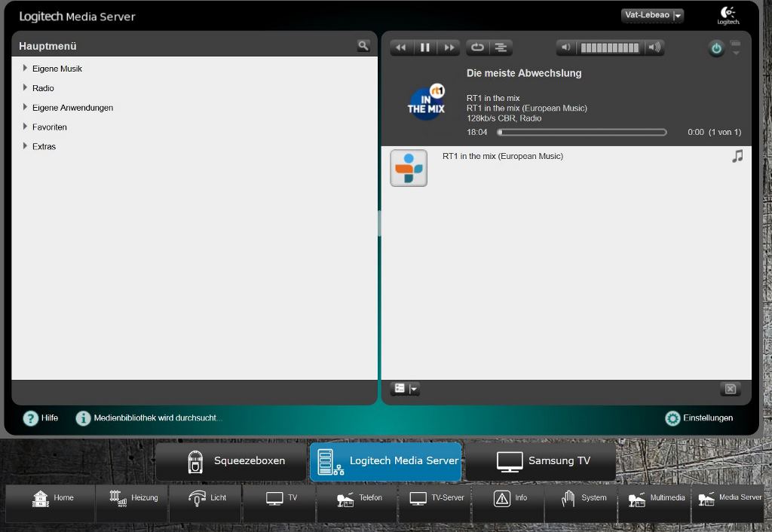Toggle shuffle mode button
The height and width of the screenshot is (532, 772).
click(x=500, y=47)
